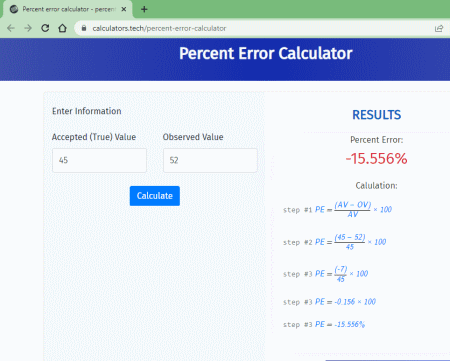
Task: Close the Percent error calculator tab
Action: coord(124,9)
